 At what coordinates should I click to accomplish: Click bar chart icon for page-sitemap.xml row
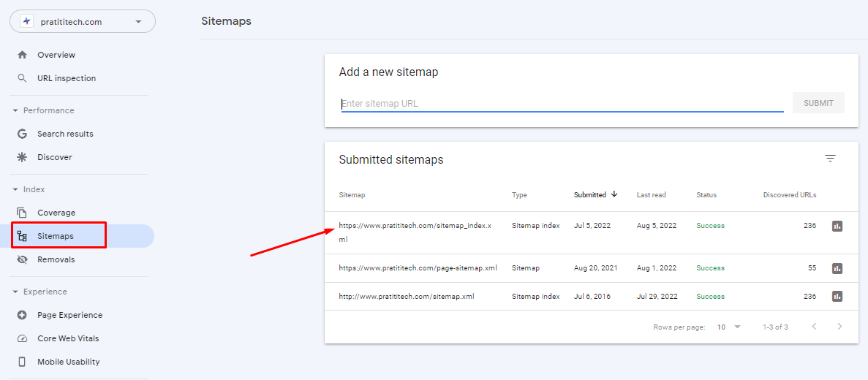(837, 268)
